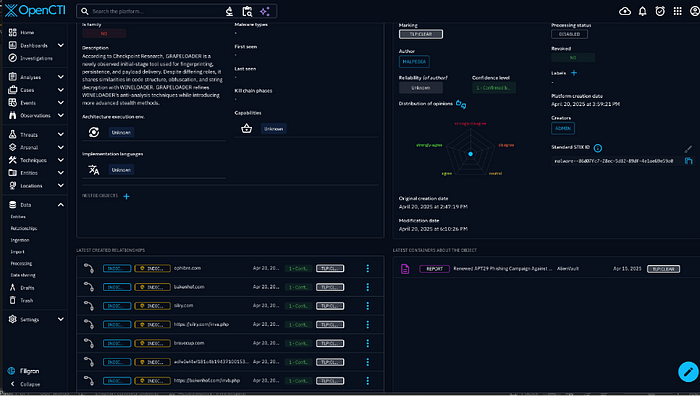Click the MALPEDIA author chip
700x396 pixels.
[414, 62]
